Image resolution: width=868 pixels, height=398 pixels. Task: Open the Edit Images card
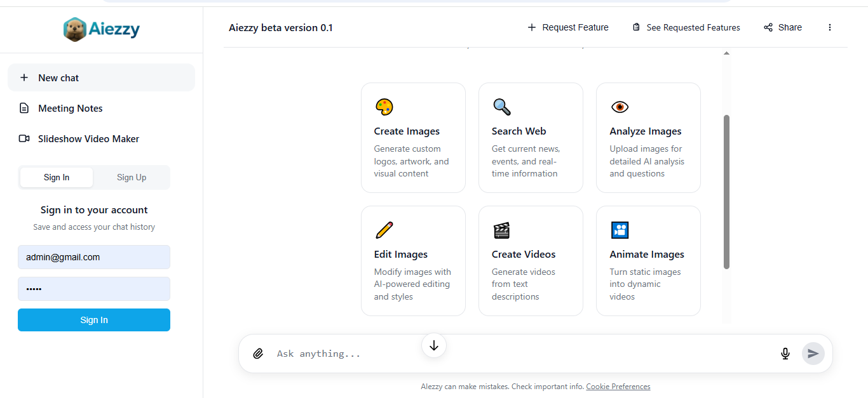(x=413, y=261)
